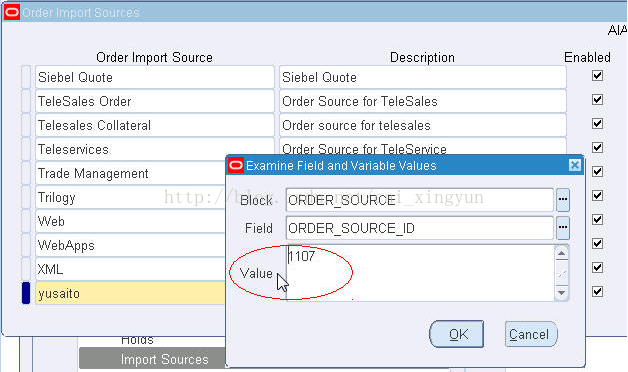Disable the yusaito Enabled checkbox

click(597, 292)
